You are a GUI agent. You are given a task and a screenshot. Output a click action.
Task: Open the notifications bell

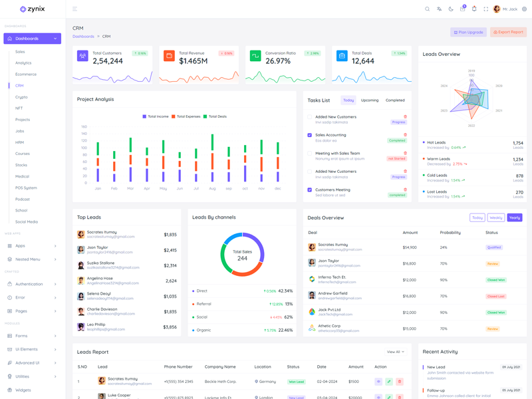coord(474,9)
